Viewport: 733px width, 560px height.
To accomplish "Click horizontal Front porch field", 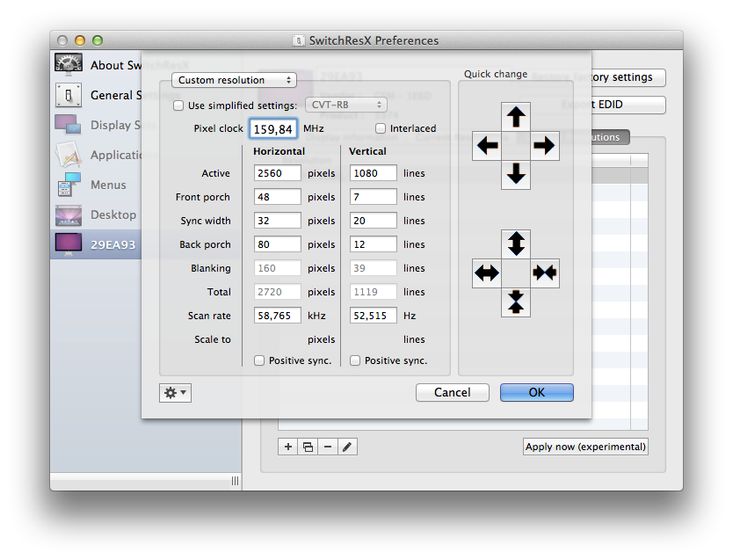I will coord(278,197).
